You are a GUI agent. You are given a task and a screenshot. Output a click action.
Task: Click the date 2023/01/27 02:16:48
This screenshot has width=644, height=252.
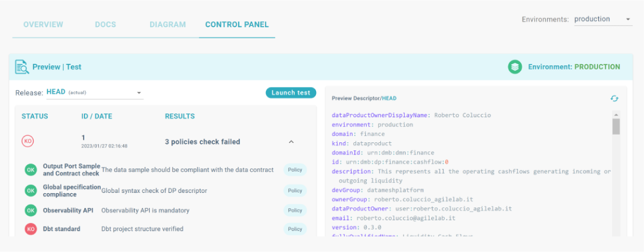click(x=104, y=146)
